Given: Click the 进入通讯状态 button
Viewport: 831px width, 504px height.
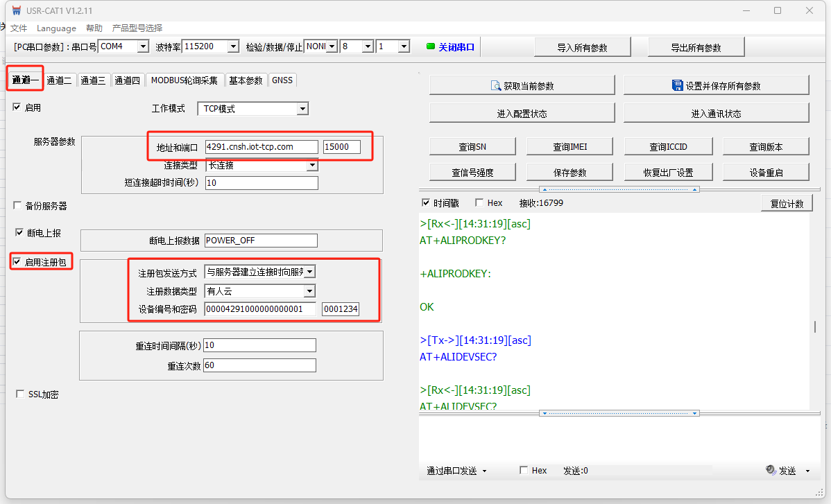Looking at the screenshot, I should coord(716,113).
